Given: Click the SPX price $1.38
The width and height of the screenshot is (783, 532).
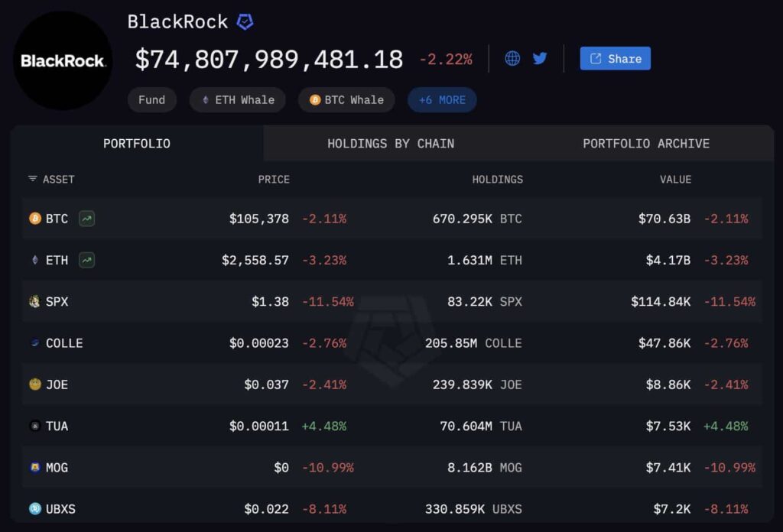Looking at the screenshot, I should 270,301.
